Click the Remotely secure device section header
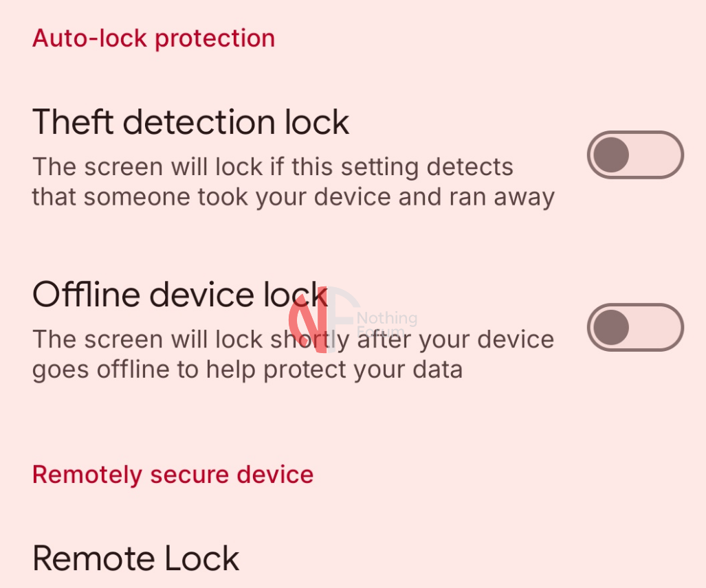This screenshot has height=588, width=706. click(173, 475)
